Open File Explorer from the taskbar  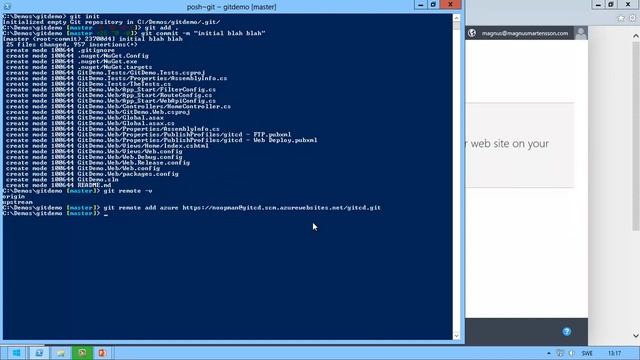click(60, 353)
